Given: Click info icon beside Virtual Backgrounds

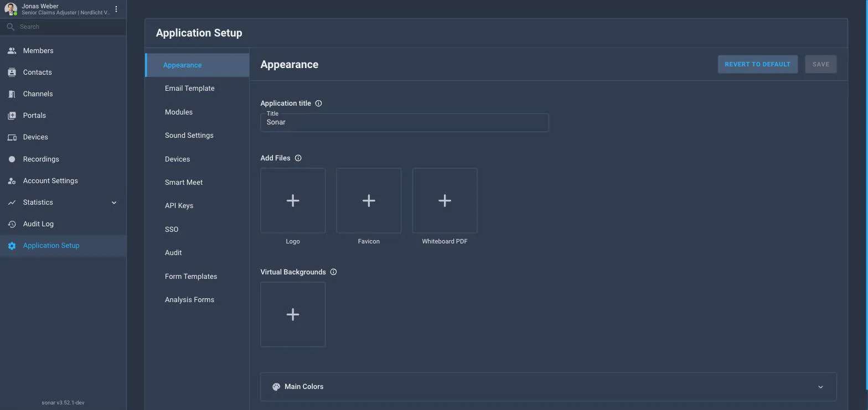Looking at the screenshot, I should pyautogui.click(x=333, y=272).
